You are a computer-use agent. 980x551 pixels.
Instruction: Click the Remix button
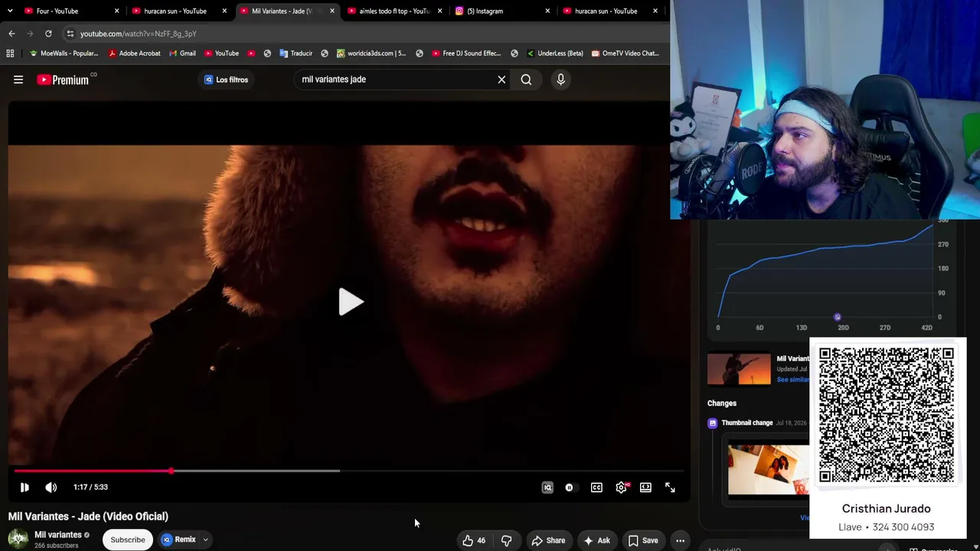(179, 540)
